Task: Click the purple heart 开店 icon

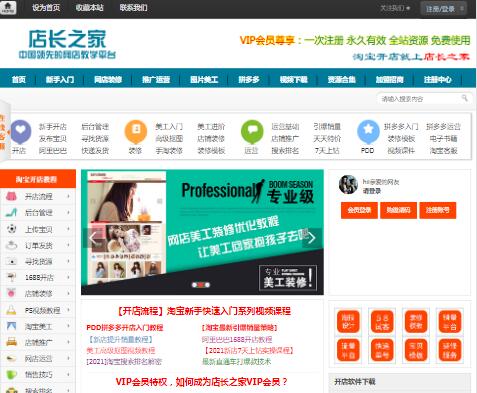Action: click(21, 131)
